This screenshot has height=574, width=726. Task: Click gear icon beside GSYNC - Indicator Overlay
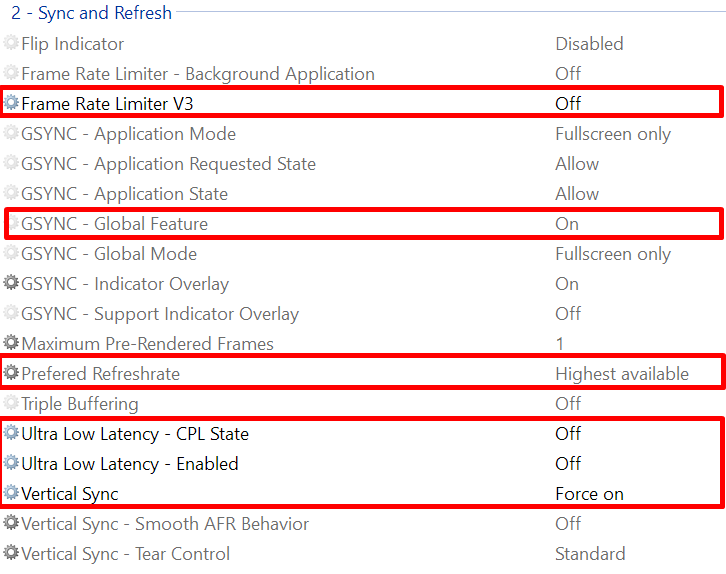[11, 283]
